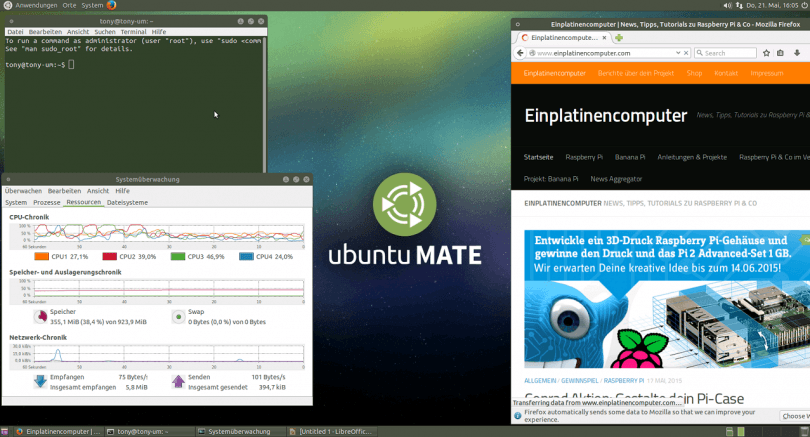Open Hilfe menu in Systemüberwachung
This screenshot has width=810, height=437.
pos(122,191)
